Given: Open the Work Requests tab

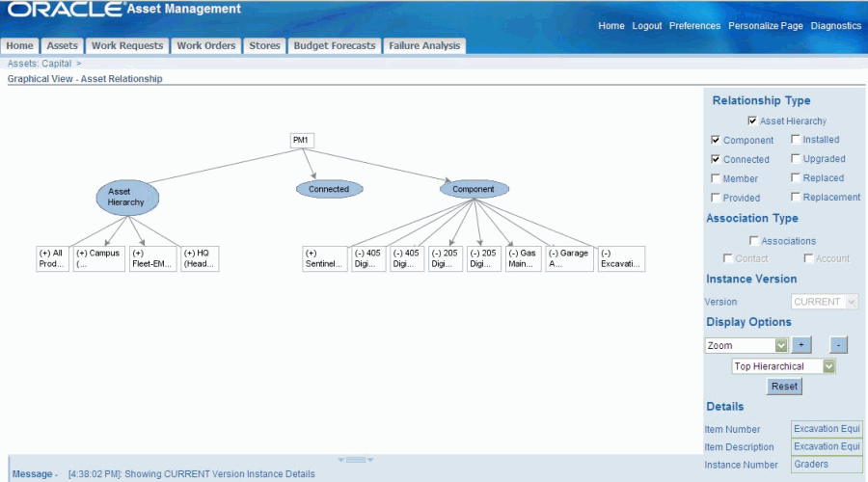Looking at the screenshot, I should coord(127,46).
